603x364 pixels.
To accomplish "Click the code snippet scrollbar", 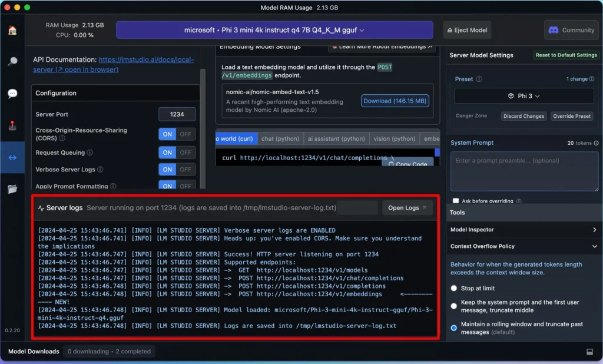I will tap(437, 153).
